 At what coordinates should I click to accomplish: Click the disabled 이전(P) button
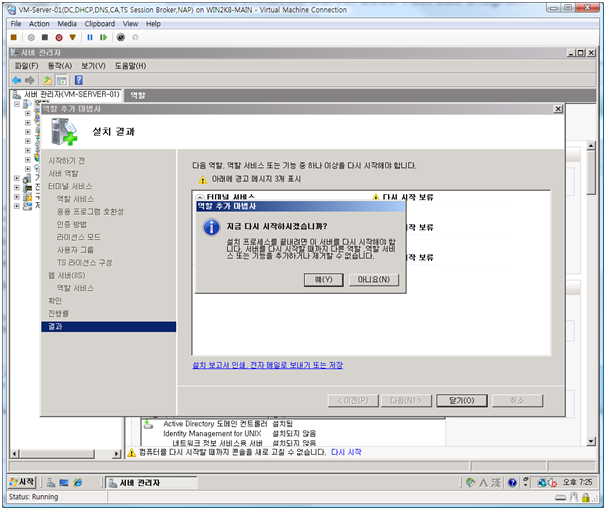pyautogui.click(x=353, y=401)
